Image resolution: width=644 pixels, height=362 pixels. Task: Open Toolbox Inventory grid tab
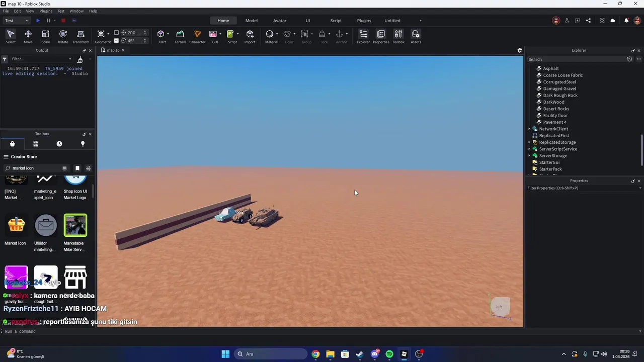pos(36,144)
